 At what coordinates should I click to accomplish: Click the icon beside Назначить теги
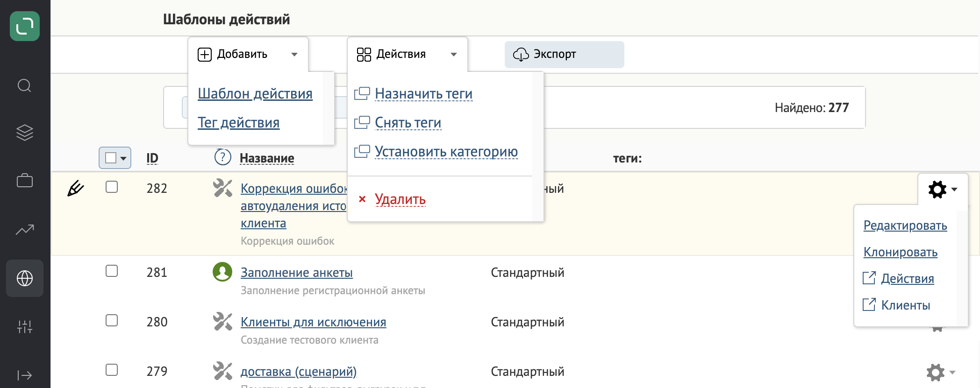[362, 93]
